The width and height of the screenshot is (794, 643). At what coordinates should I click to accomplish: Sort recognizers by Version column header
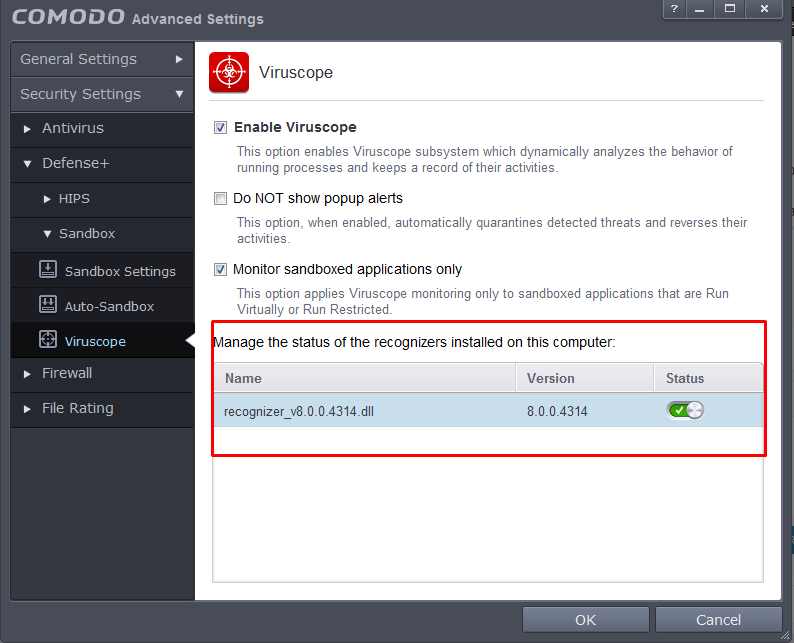[x=584, y=378]
